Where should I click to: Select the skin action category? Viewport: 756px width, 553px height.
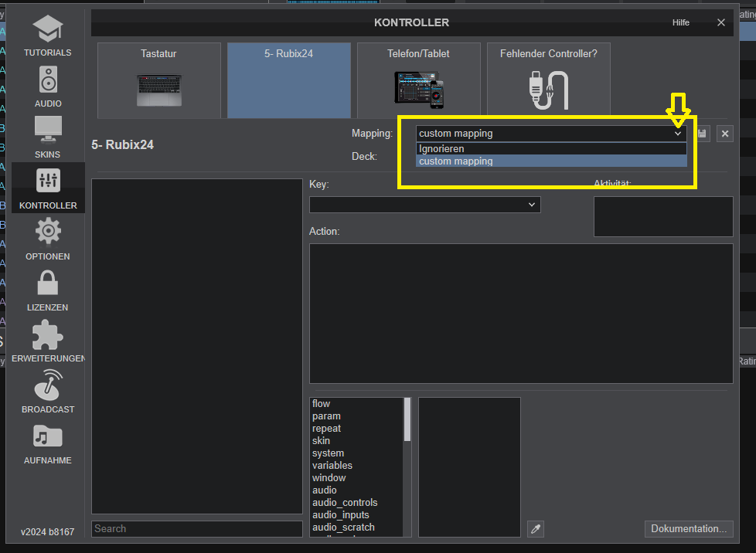tap(357, 441)
